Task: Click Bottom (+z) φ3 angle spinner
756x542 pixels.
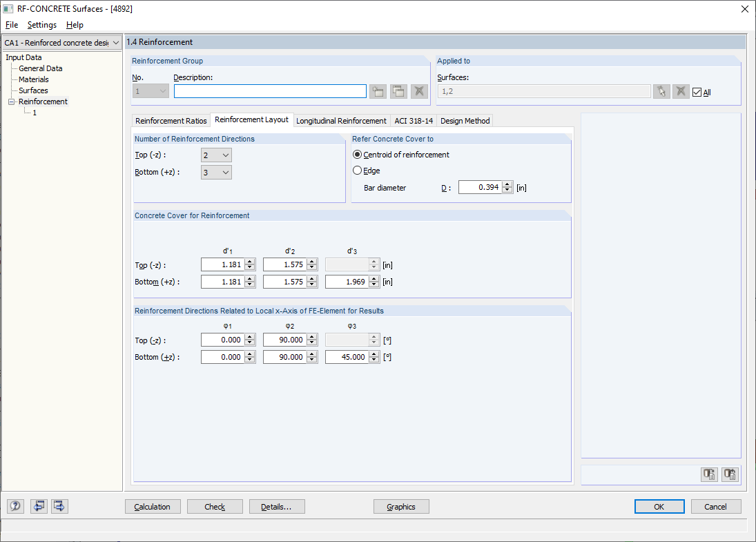Action: pyautogui.click(x=374, y=357)
